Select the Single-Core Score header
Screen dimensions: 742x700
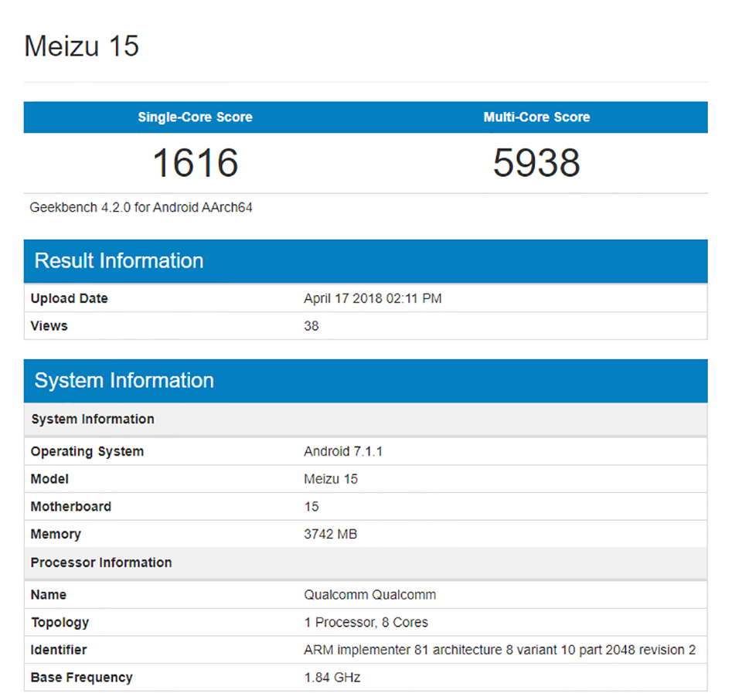195,117
